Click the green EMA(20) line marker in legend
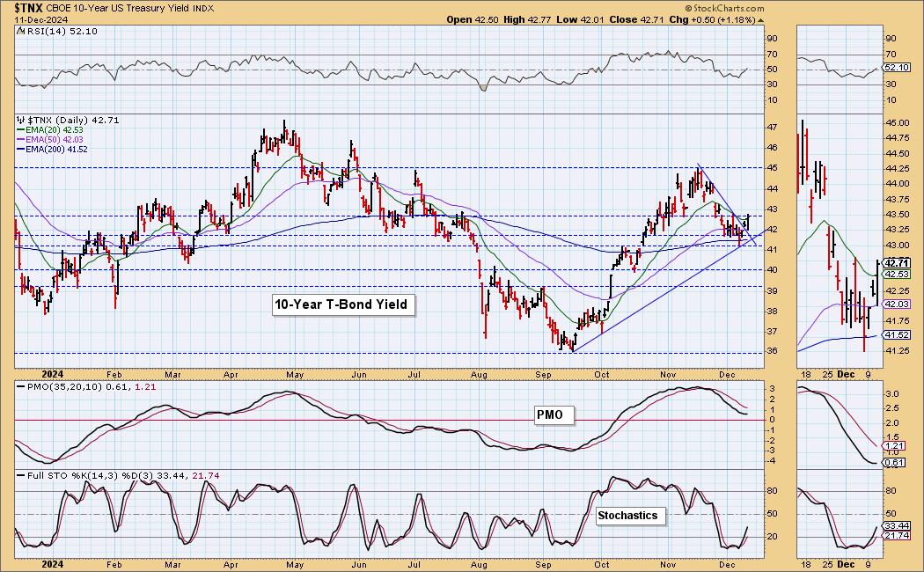 (20, 130)
